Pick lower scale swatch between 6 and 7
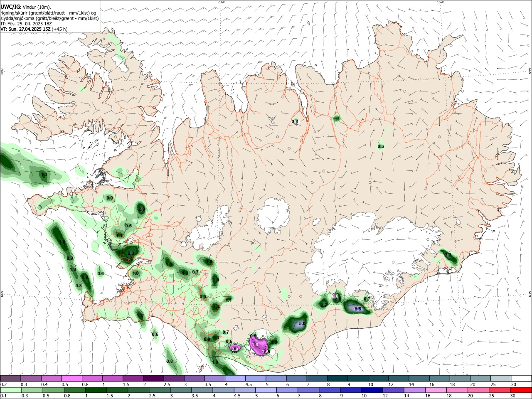The width and height of the screenshot is (532, 399). click(288, 390)
